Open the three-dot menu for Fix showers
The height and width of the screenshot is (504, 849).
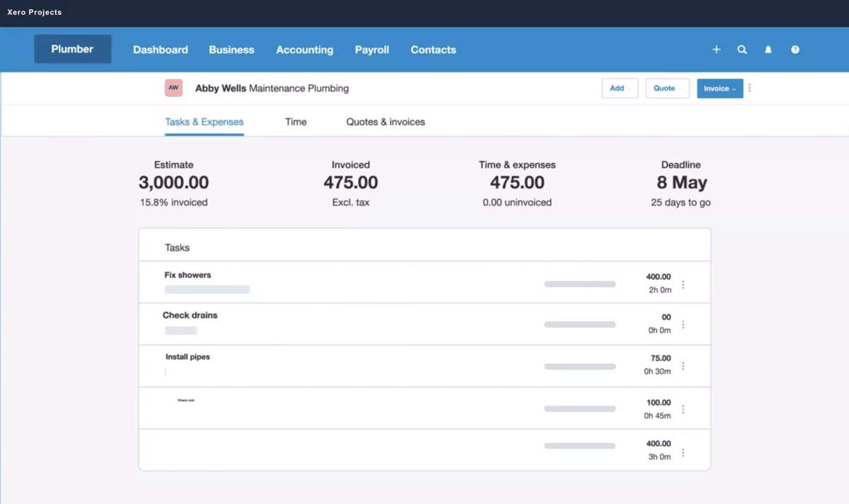pos(683,283)
